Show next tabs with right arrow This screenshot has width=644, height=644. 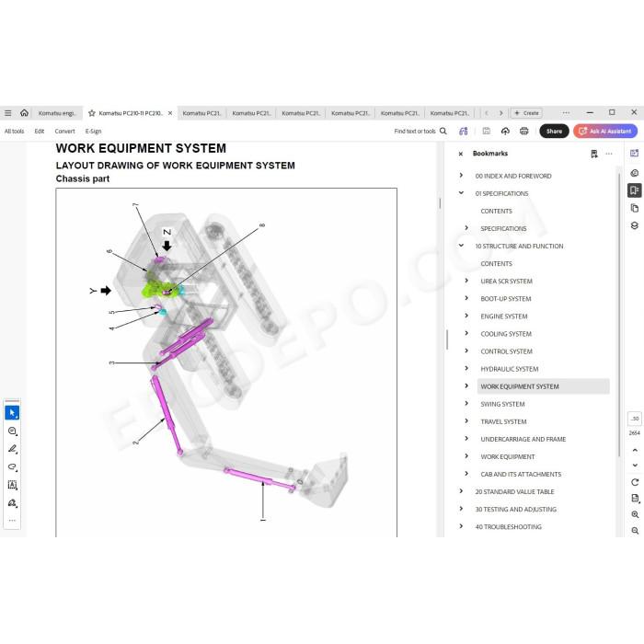[501, 113]
